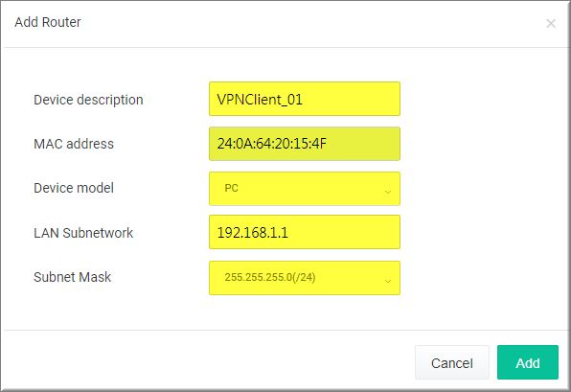Cancel adding the router
Image resolution: width=571 pixels, height=392 pixels.
[x=452, y=362]
